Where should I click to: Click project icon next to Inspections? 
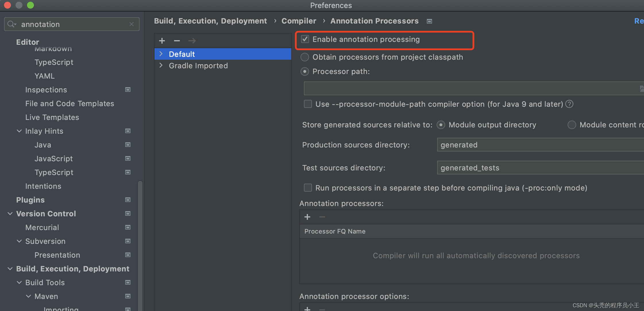pyautogui.click(x=128, y=90)
